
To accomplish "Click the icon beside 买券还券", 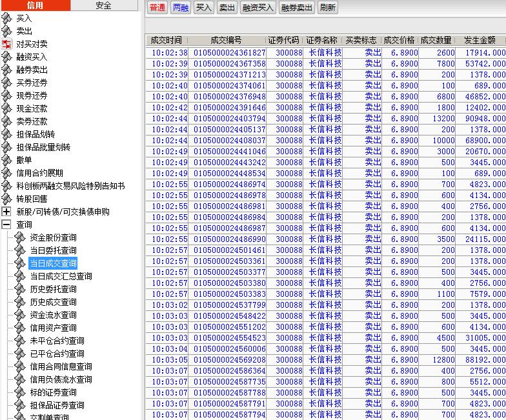I will coord(6,83).
